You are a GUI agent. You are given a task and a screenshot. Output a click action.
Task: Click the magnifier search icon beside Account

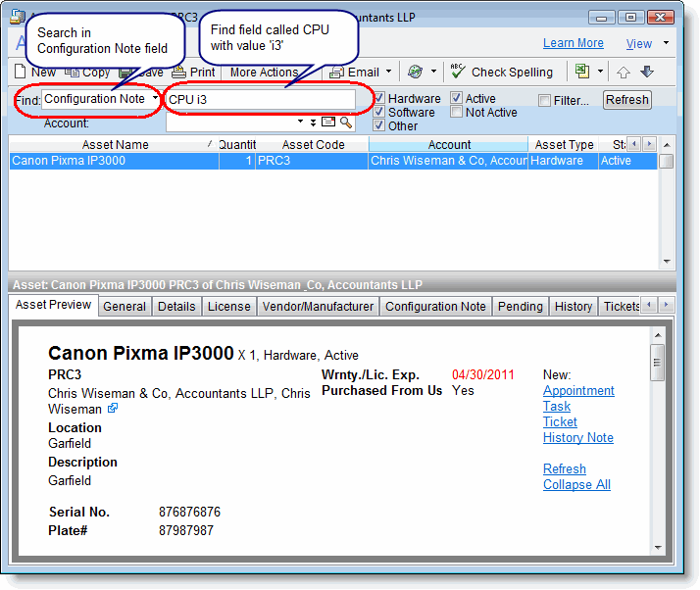[x=346, y=123]
